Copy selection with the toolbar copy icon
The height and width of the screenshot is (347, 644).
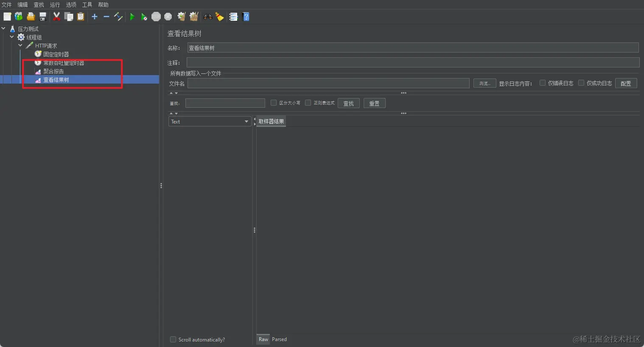69,17
